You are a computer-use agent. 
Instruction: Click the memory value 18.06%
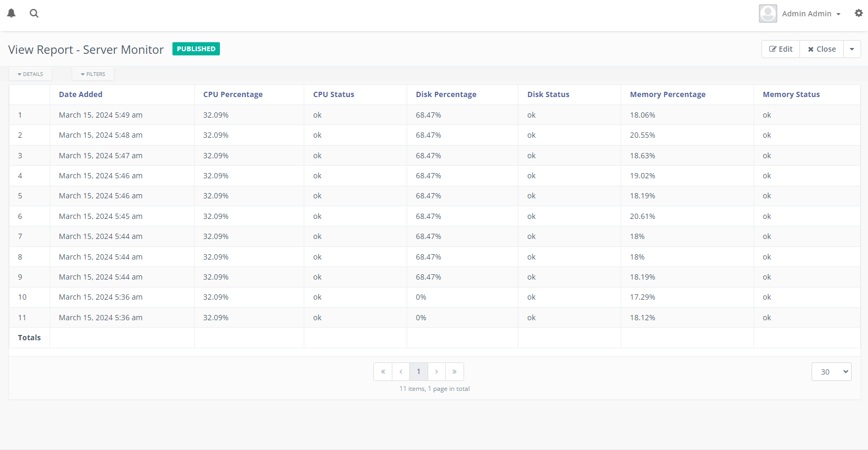(x=642, y=115)
